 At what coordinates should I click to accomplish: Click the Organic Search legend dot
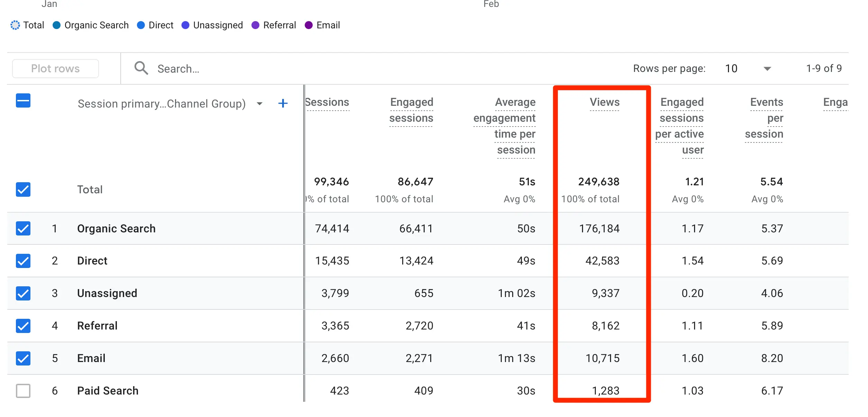(56, 25)
